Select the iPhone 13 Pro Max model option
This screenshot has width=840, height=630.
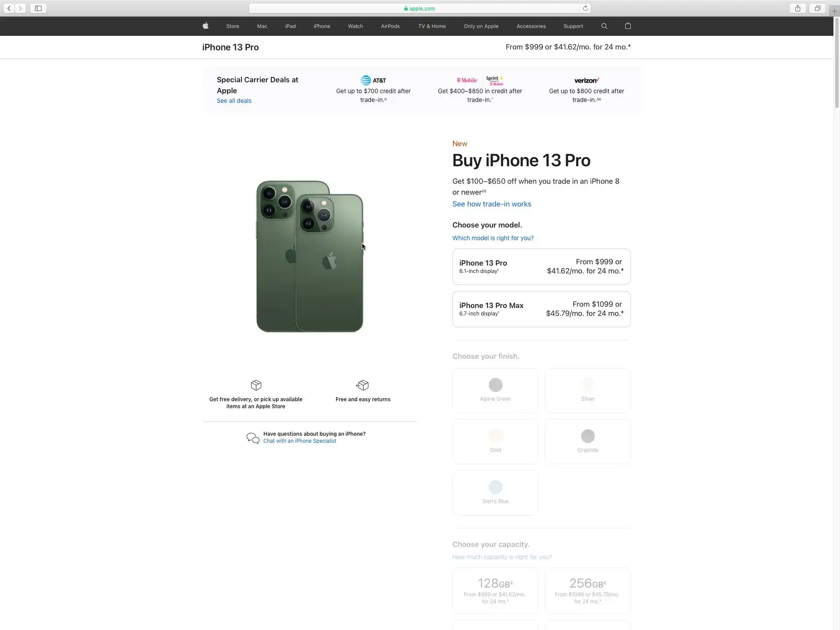pyautogui.click(x=541, y=309)
